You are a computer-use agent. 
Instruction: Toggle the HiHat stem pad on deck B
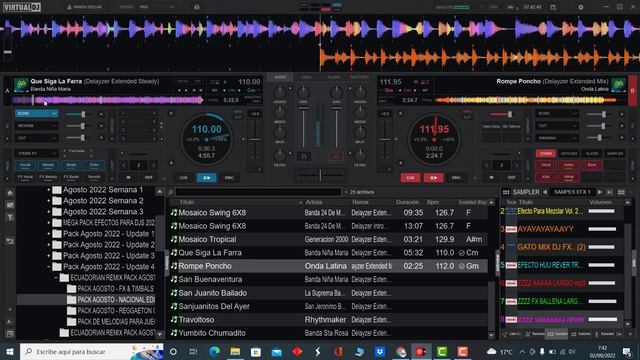pos(569,177)
